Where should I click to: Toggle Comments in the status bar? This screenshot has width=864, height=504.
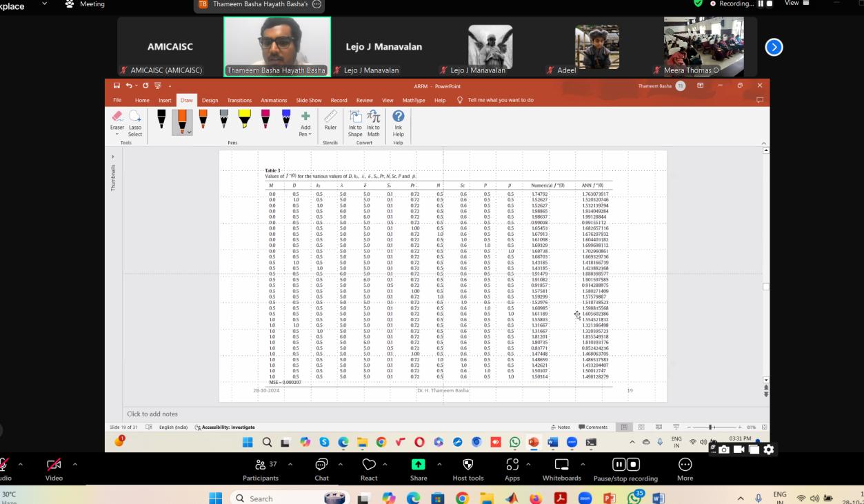click(594, 427)
